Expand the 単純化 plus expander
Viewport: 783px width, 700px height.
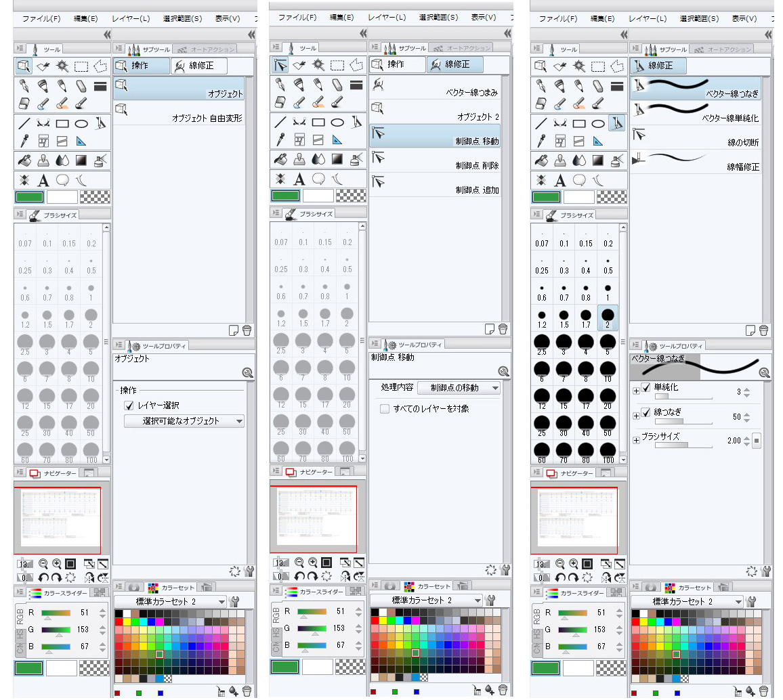pyautogui.click(x=636, y=391)
